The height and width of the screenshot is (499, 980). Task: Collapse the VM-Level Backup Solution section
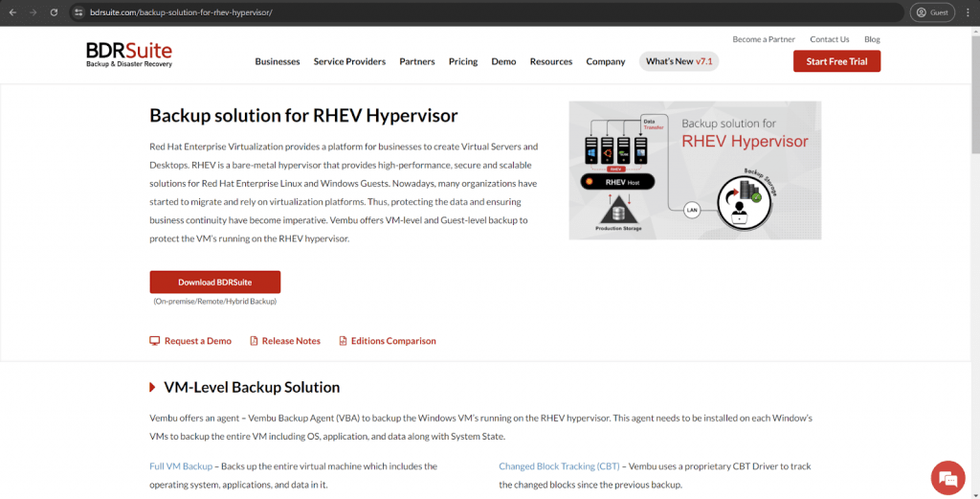coord(153,388)
